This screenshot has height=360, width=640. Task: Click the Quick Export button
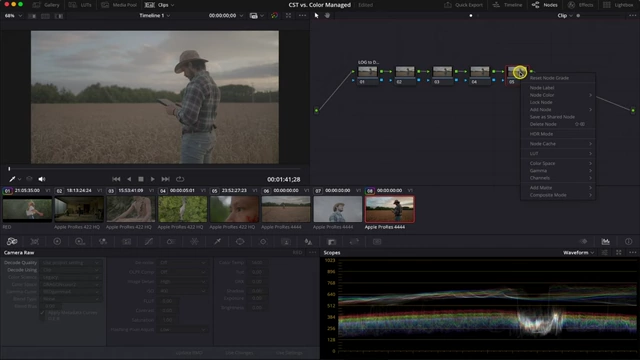click(x=463, y=5)
